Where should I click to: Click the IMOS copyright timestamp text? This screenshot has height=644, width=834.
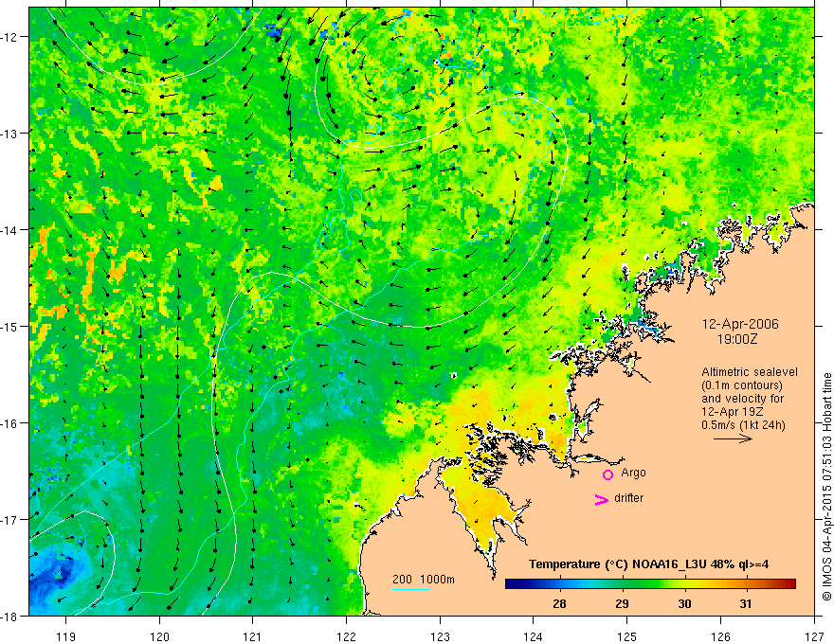tap(826, 487)
